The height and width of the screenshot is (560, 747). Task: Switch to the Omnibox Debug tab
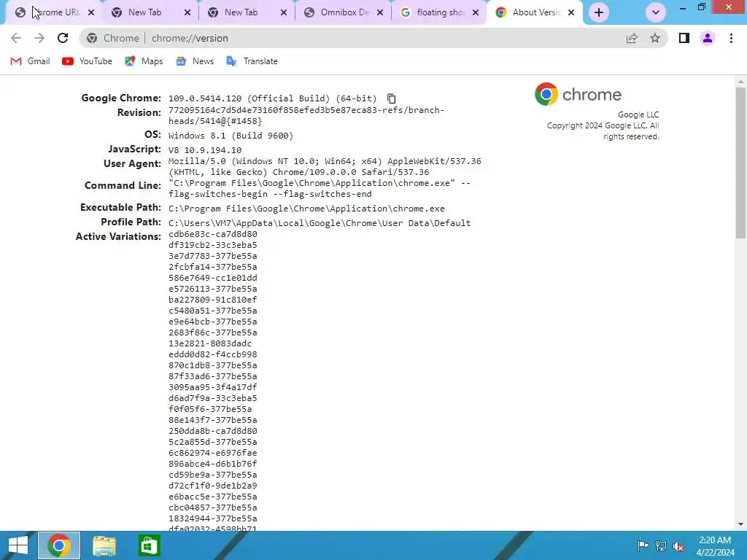pyautogui.click(x=343, y=12)
